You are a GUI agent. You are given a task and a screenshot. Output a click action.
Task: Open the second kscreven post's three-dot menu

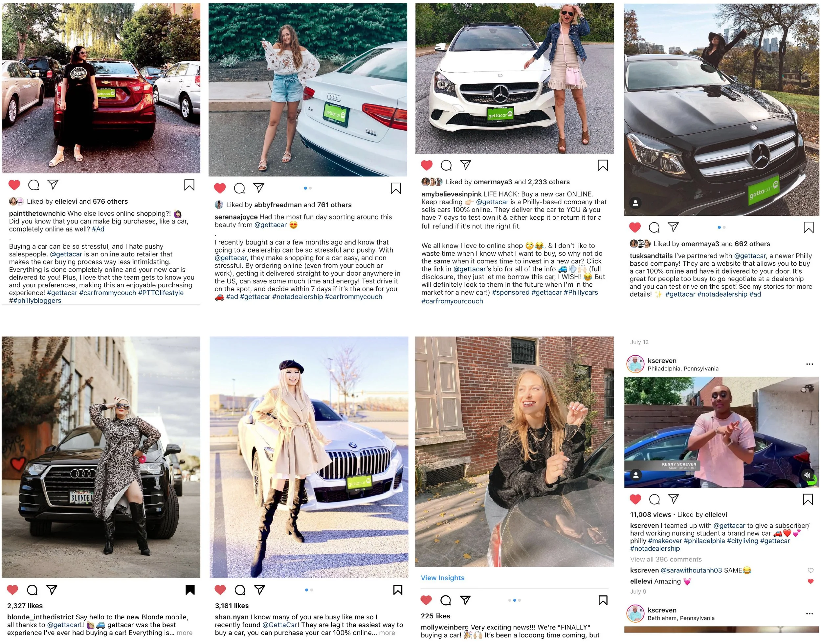(x=809, y=613)
